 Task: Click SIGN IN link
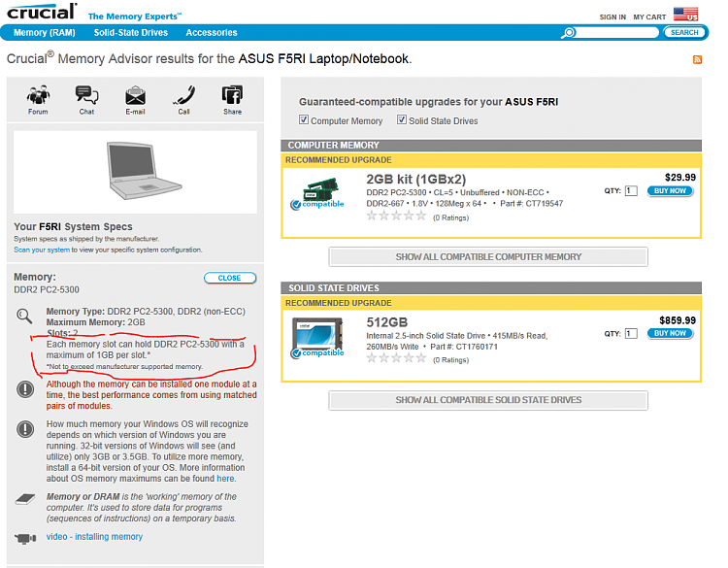[612, 17]
